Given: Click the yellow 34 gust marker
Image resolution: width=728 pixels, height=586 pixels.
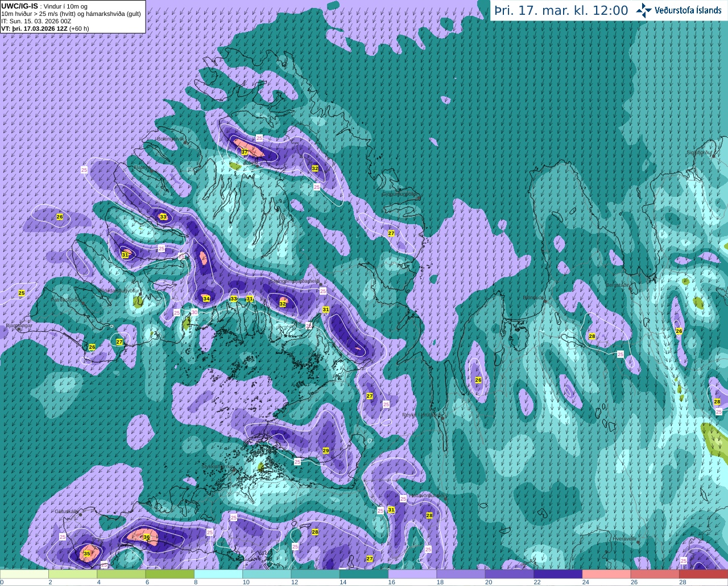Looking at the screenshot, I should (206, 299).
